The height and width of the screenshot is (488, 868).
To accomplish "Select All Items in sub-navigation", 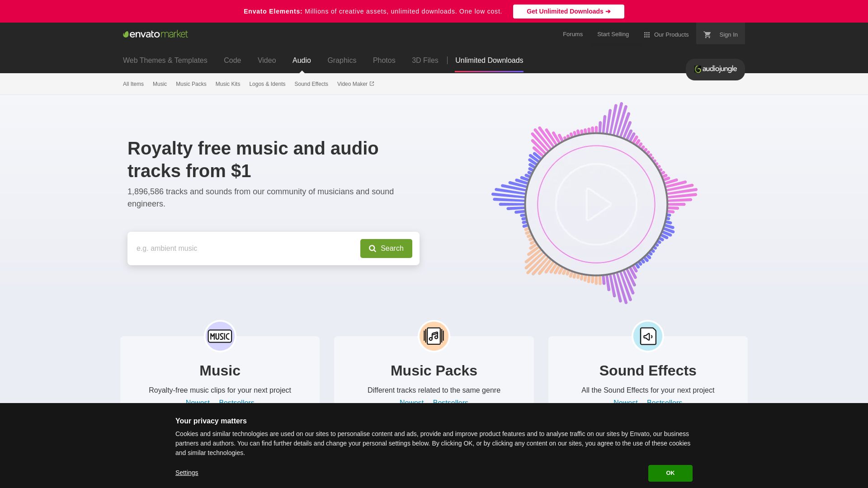I will [133, 84].
